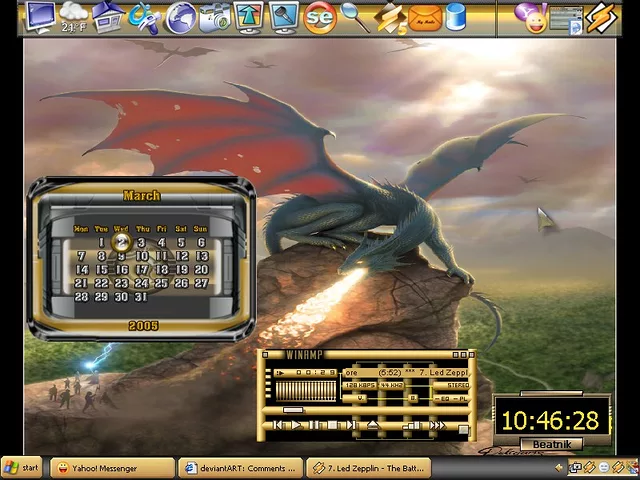Click the 10:46:28 clock display

[x=550, y=420]
